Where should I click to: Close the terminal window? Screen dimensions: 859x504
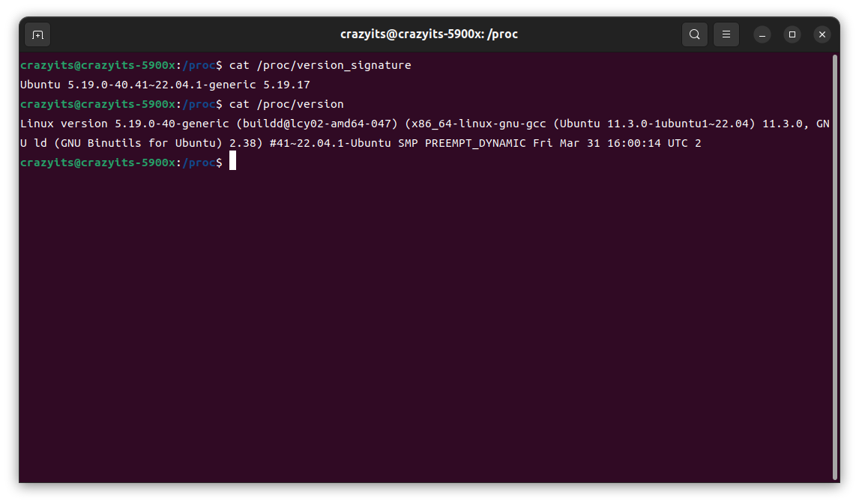(x=822, y=34)
